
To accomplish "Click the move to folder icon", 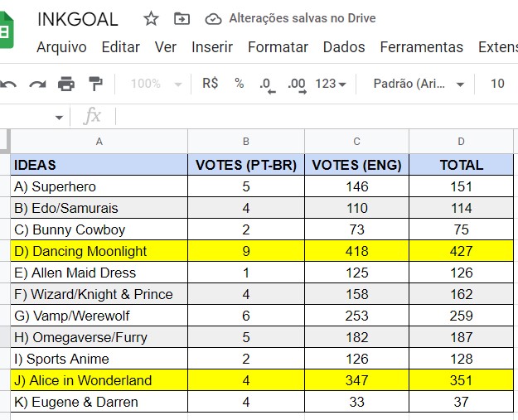I will [182, 18].
